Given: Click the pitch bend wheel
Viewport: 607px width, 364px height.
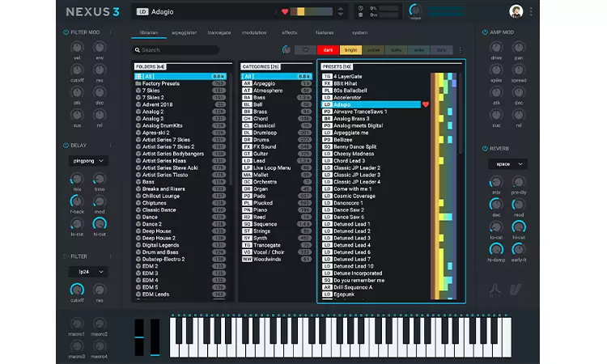Looking at the screenshot, I should (x=139, y=337).
